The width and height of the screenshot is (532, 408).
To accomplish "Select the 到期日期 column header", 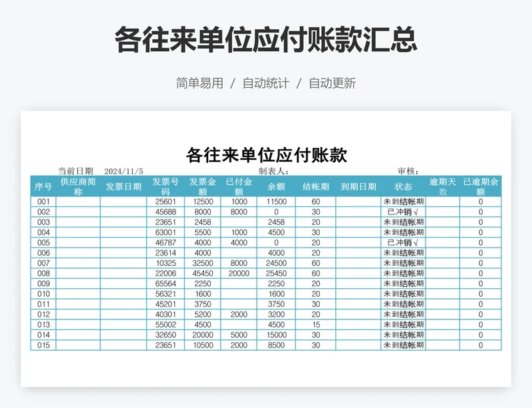I will 358,186.
